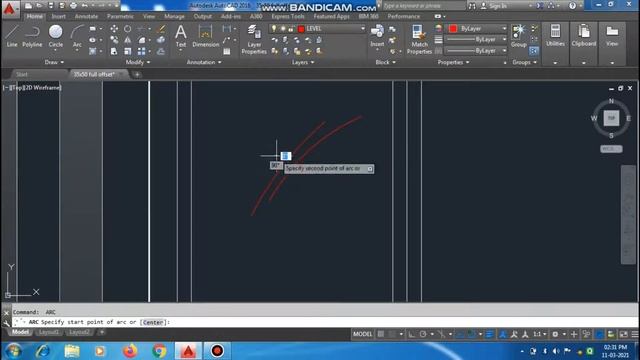Click the Array tool in Modify panel
The height and width of the screenshot is (360, 640).
(x=141, y=51)
